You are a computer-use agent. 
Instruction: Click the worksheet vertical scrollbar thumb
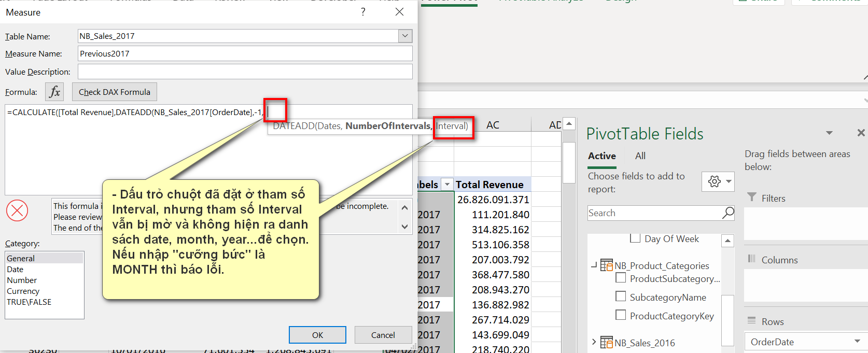569,162
